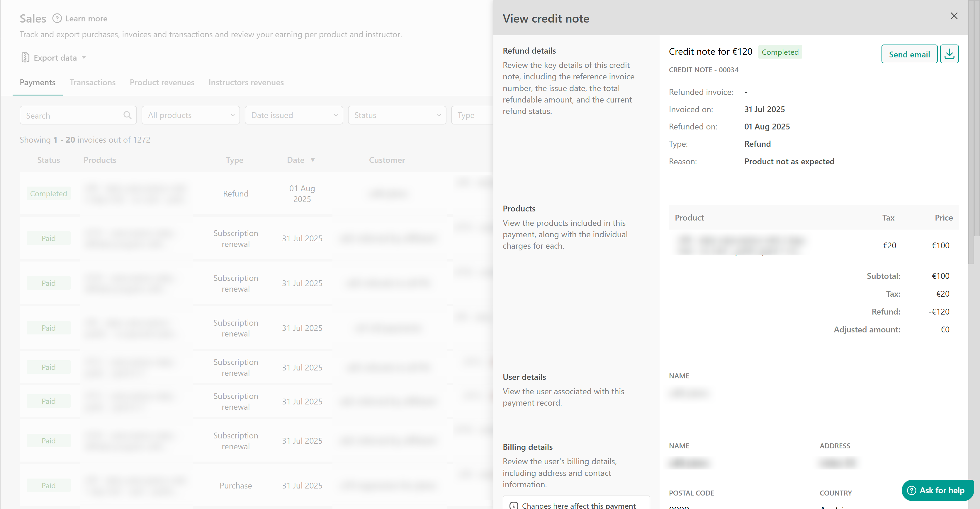Click the Learn more question mark icon
Image resolution: width=980 pixels, height=509 pixels.
click(x=57, y=18)
